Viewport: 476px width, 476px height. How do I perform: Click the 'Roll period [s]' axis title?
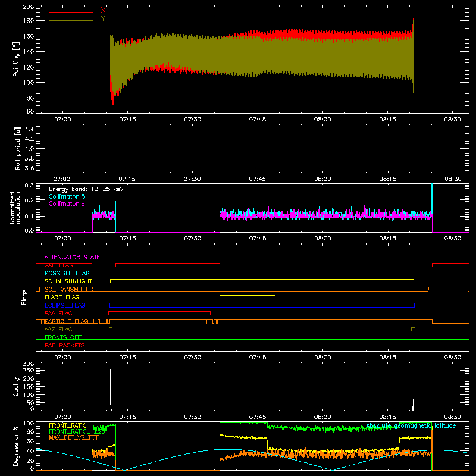coord(18,148)
